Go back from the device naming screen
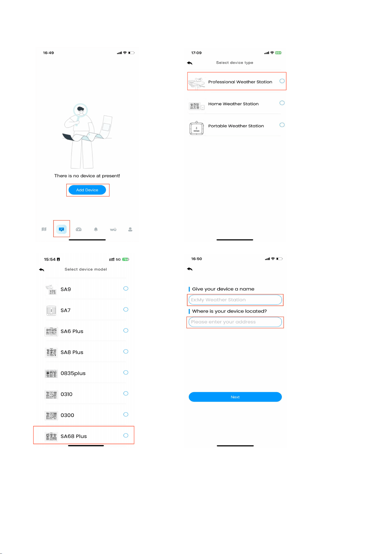Image resolution: width=392 pixels, height=554 pixels. pyautogui.click(x=190, y=269)
